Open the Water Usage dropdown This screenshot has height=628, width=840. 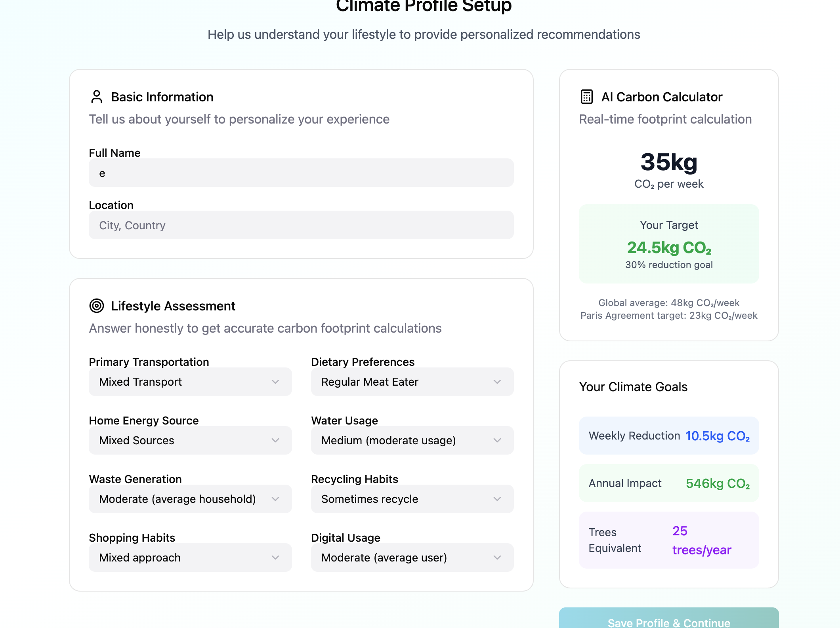(412, 440)
